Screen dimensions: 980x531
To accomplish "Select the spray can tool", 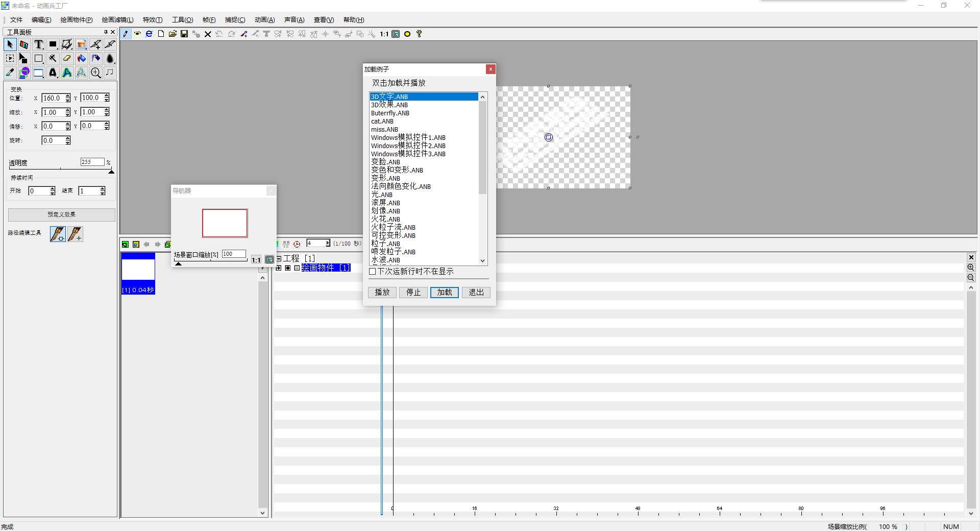I will [x=95, y=58].
